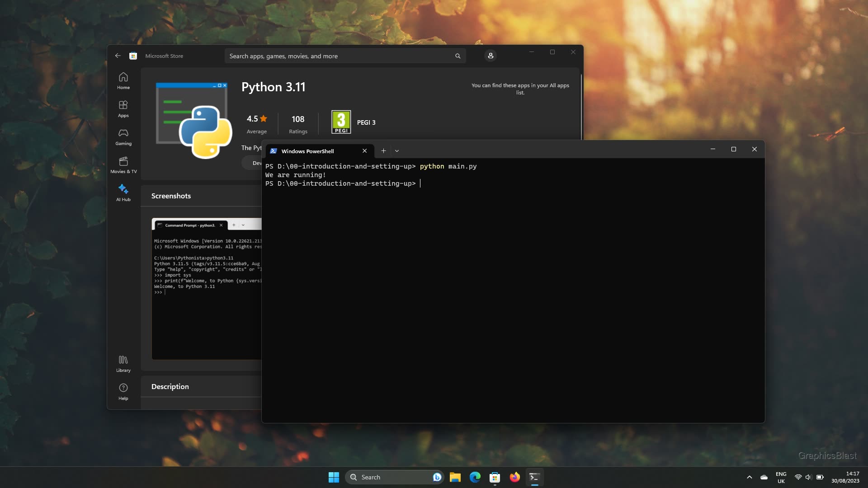
Task: Click the PowerShell tab icon
Action: [273, 151]
